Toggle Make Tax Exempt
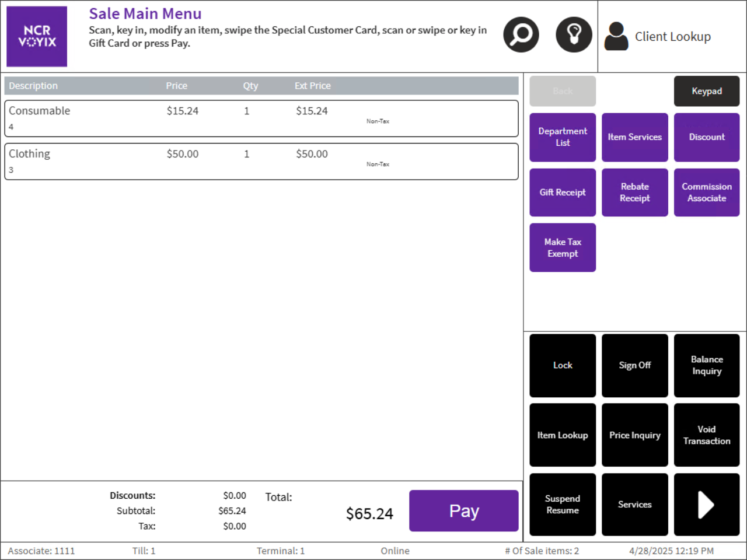This screenshot has width=747, height=560. pos(563,248)
